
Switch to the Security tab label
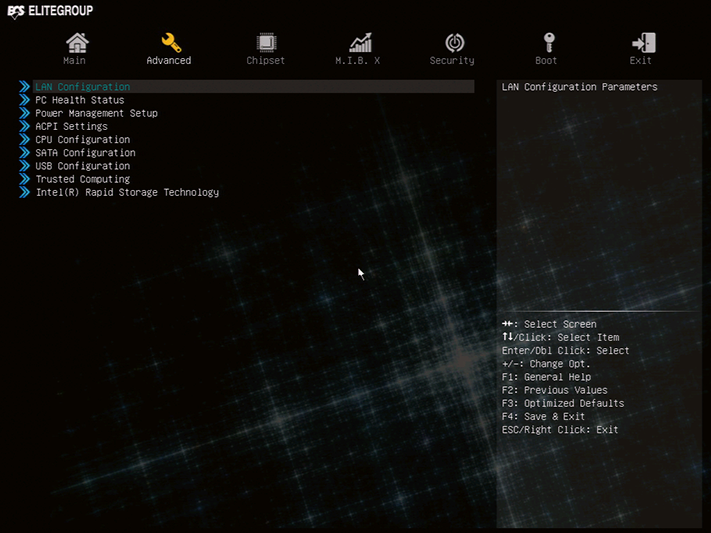pyautogui.click(x=452, y=60)
